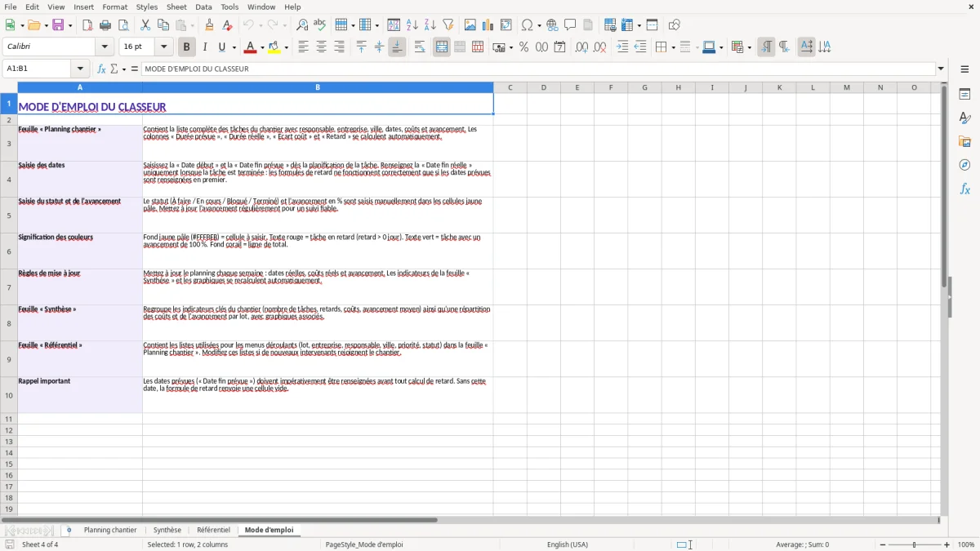The width and height of the screenshot is (980, 551).
Task: Insert a chart
Action: (488, 25)
